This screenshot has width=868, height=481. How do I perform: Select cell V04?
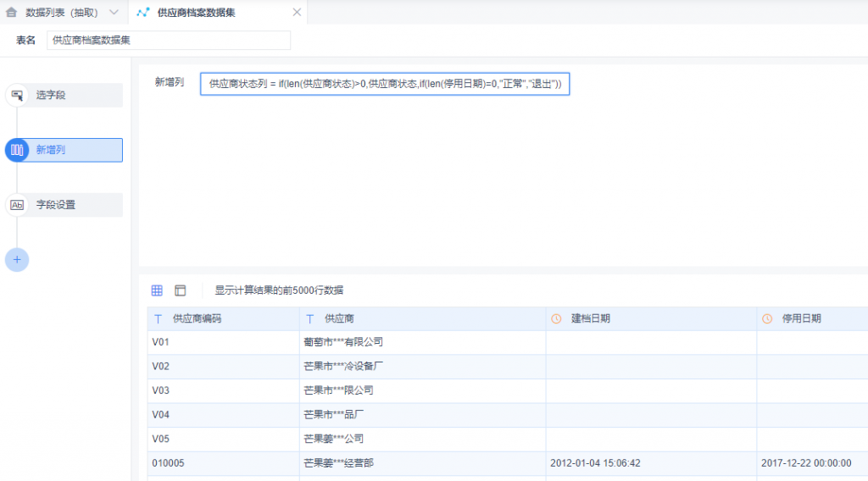point(223,415)
